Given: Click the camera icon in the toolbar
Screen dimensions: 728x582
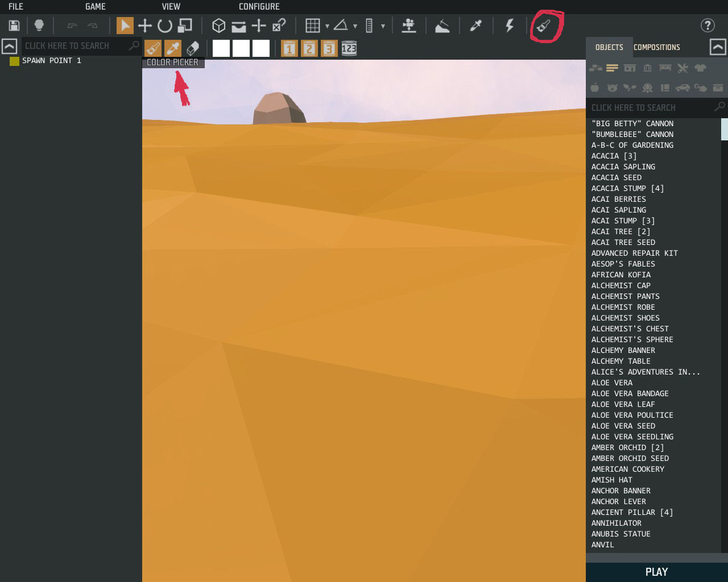Looking at the screenshot, I should click(x=409, y=26).
